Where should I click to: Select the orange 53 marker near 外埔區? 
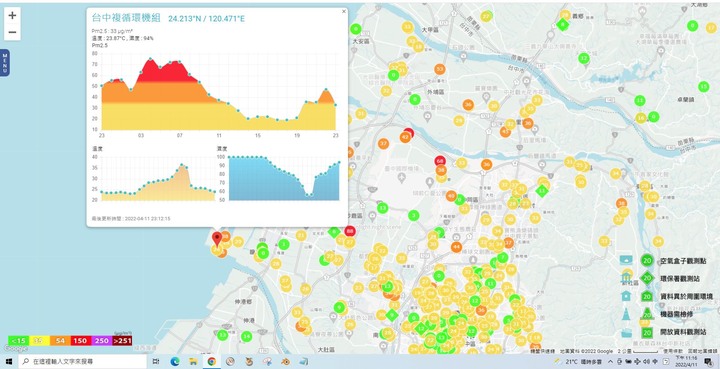tap(440, 69)
